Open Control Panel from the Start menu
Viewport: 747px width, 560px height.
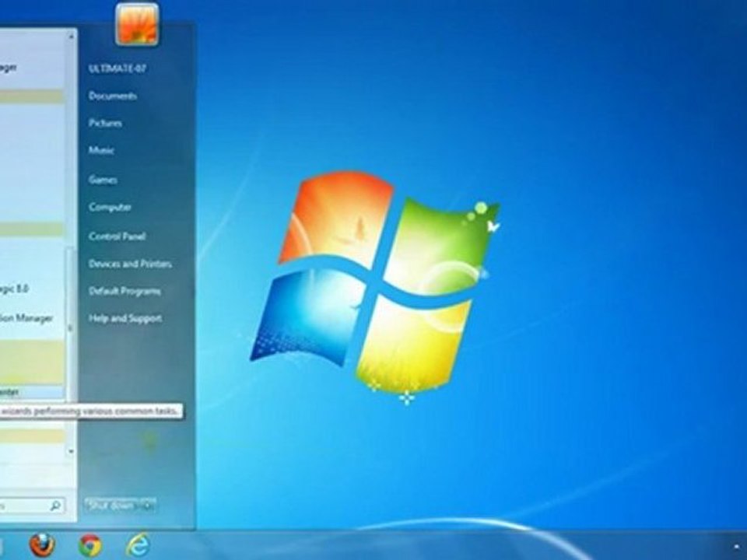pyautogui.click(x=117, y=236)
